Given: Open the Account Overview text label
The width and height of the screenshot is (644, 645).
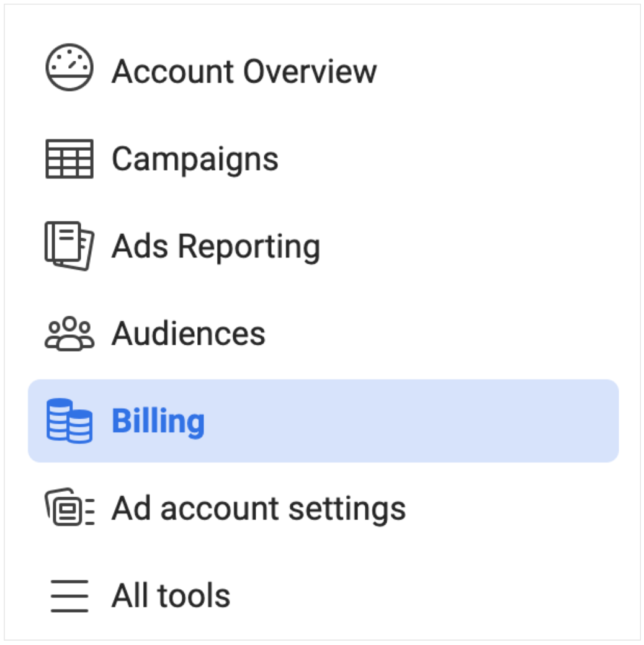Looking at the screenshot, I should click(244, 71).
